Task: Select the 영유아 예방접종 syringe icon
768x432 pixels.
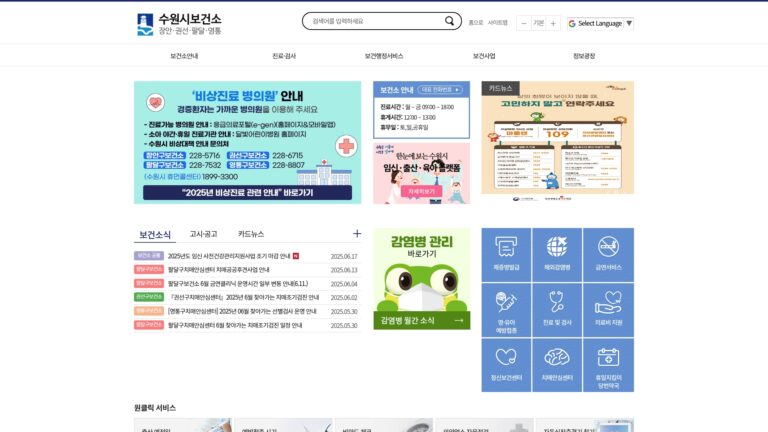Action: (x=506, y=310)
